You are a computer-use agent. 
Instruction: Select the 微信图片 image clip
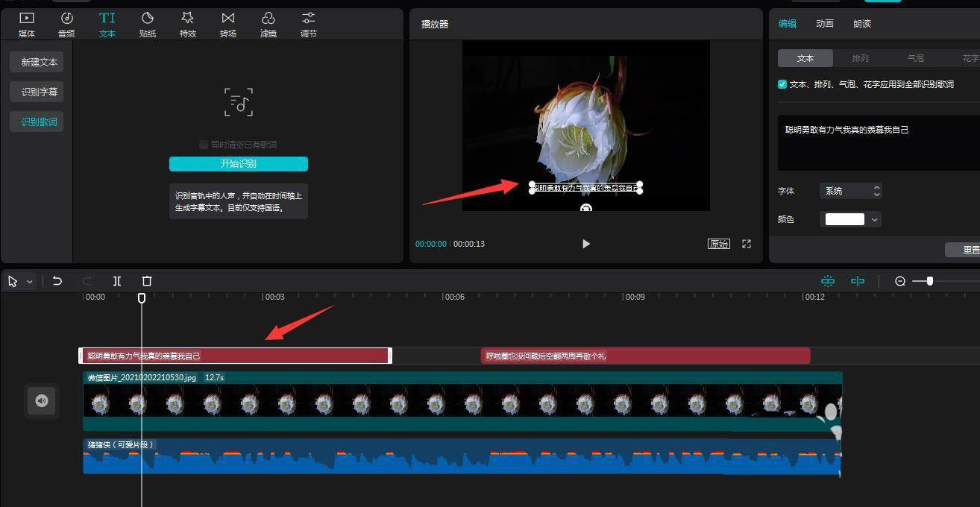(x=462, y=401)
